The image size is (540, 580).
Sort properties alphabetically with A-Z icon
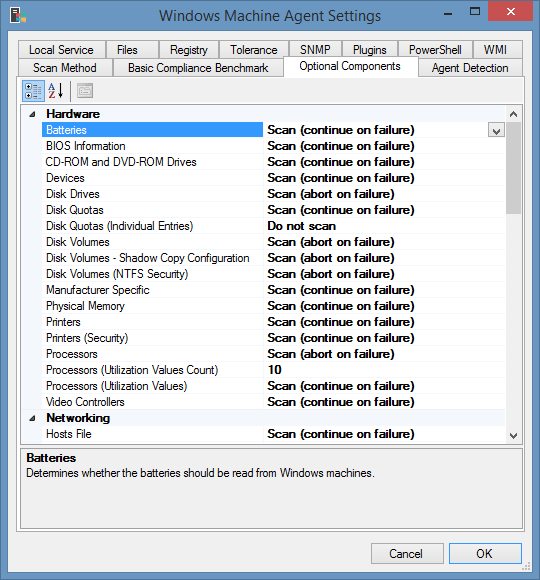pos(56,91)
